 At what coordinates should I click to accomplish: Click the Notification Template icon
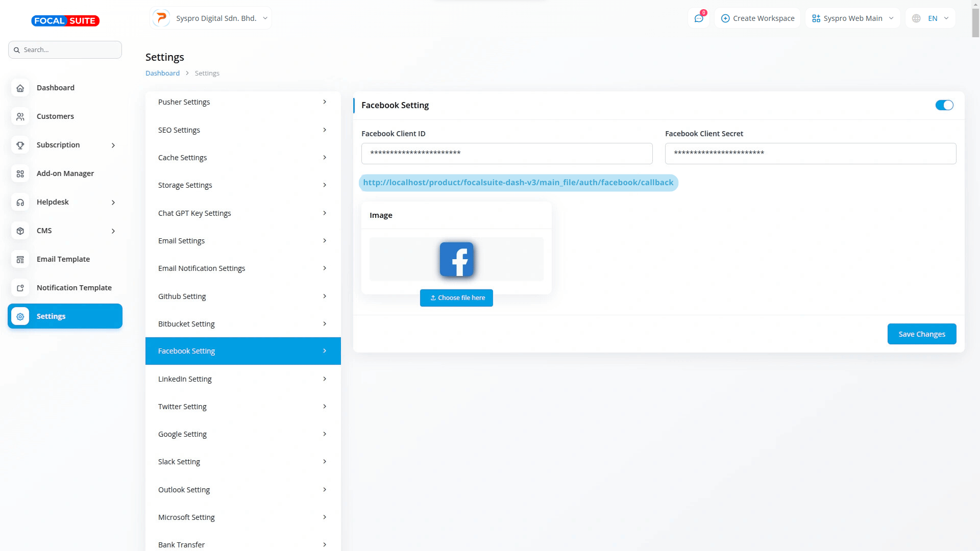pyautogui.click(x=20, y=288)
